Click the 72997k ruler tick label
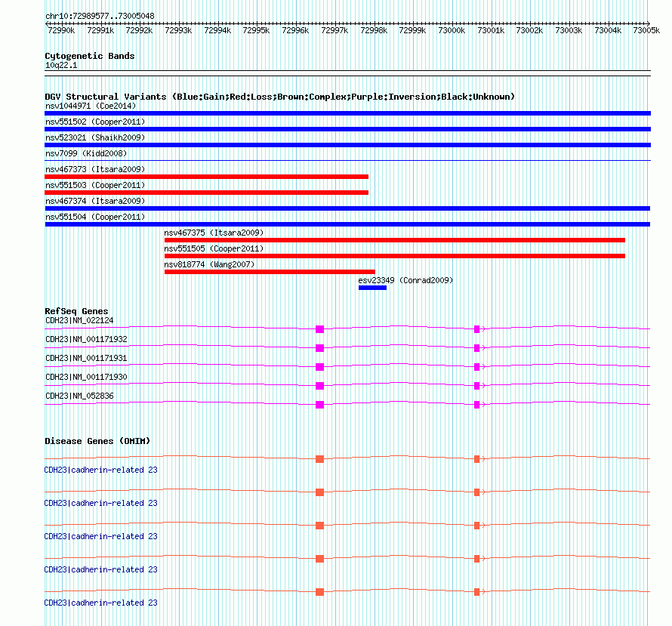Viewport: 672px width, 626px height. click(334, 30)
